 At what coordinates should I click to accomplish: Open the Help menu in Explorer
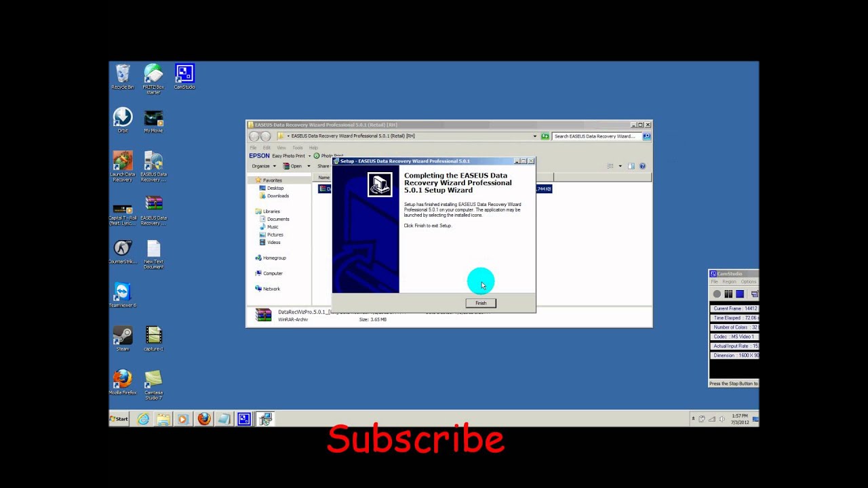pyautogui.click(x=313, y=147)
